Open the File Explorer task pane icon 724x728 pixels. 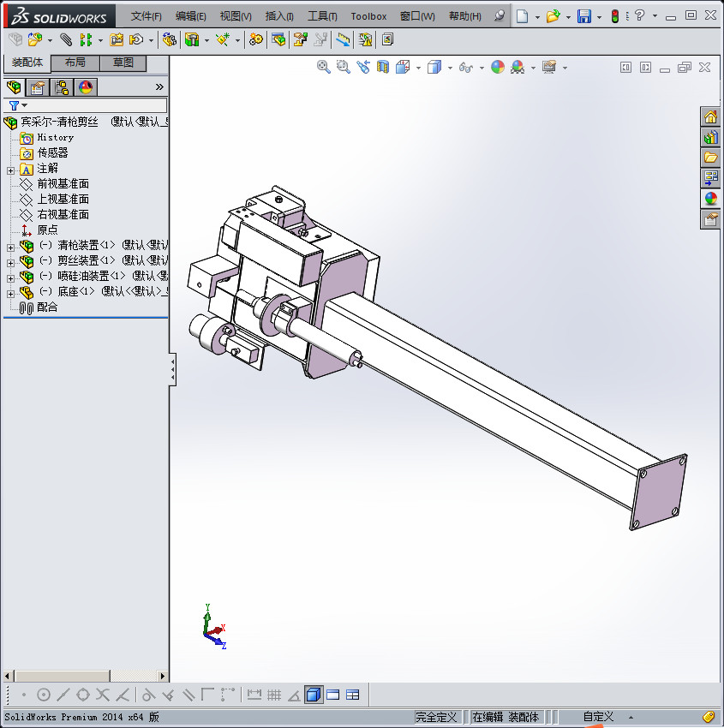pyautogui.click(x=710, y=158)
